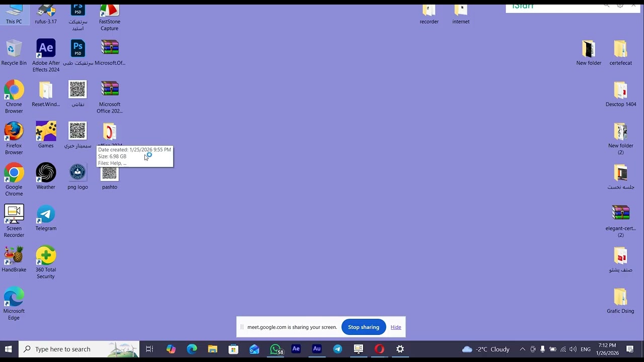Viewport: 644px width, 362px height.
Task: Select the Weather desktop shortcut
Action: (x=46, y=176)
